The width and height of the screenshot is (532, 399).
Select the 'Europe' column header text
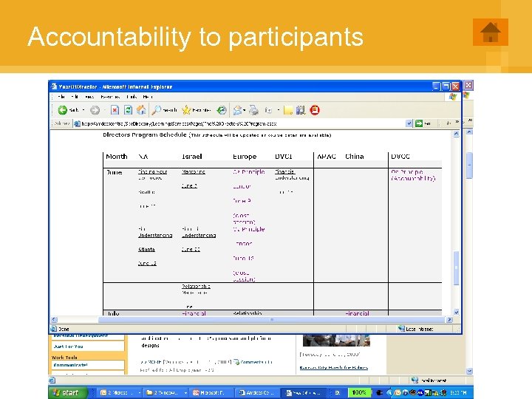[245, 157]
